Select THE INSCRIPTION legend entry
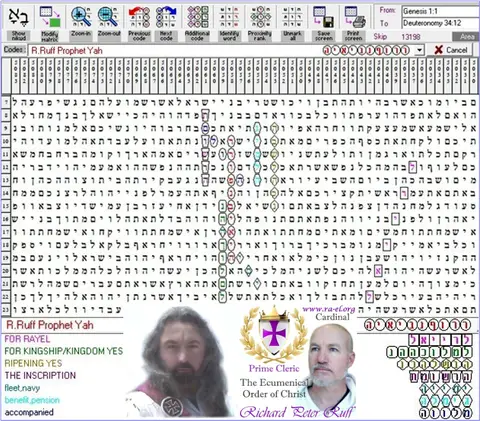This screenshot has height=421, width=480. point(40,376)
